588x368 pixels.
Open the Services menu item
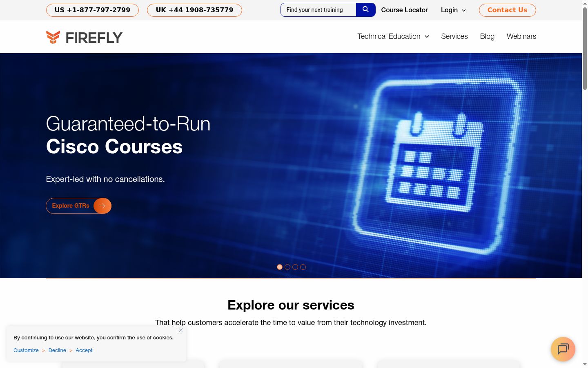[x=454, y=36]
